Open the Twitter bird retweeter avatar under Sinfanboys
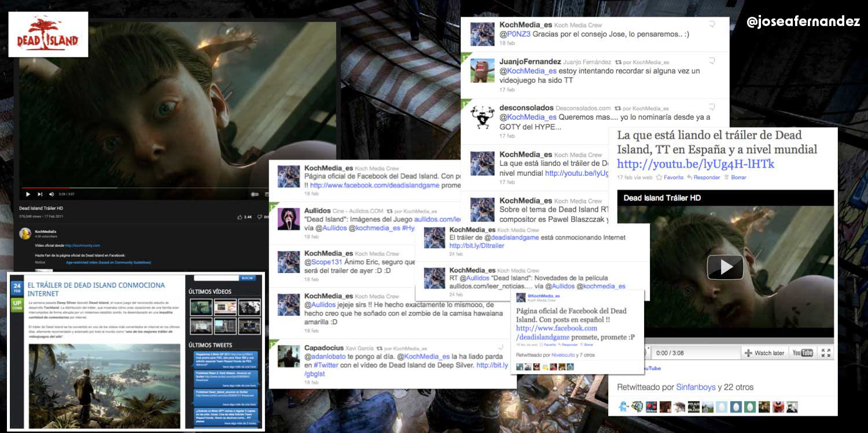The image size is (868, 433). coord(623,406)
